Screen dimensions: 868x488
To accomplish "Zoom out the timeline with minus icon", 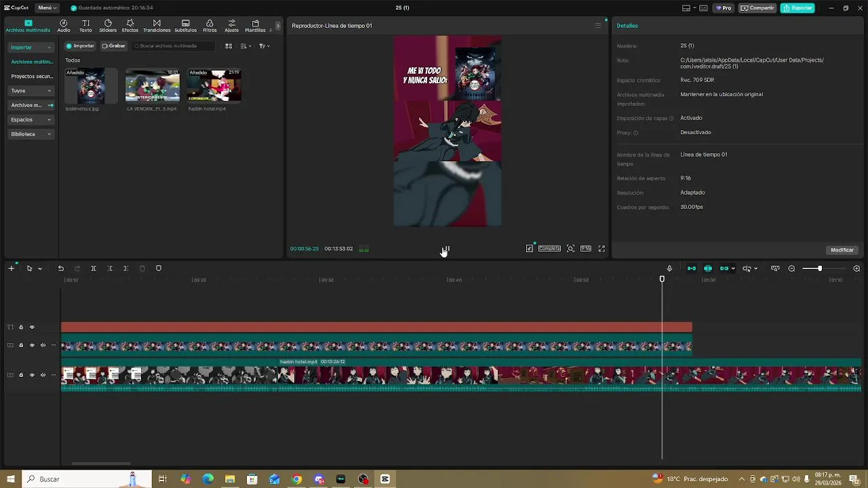I will (x=791, y=268).
